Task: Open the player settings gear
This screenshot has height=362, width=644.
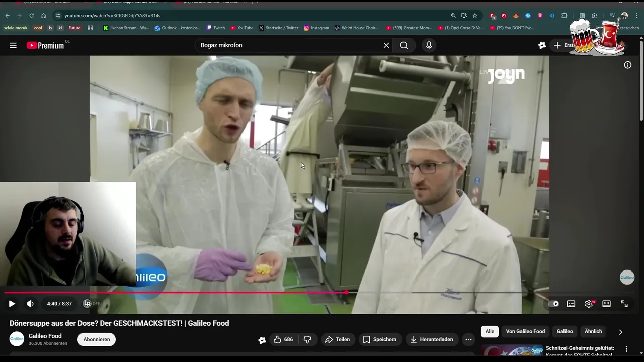Action: (589, 304)
